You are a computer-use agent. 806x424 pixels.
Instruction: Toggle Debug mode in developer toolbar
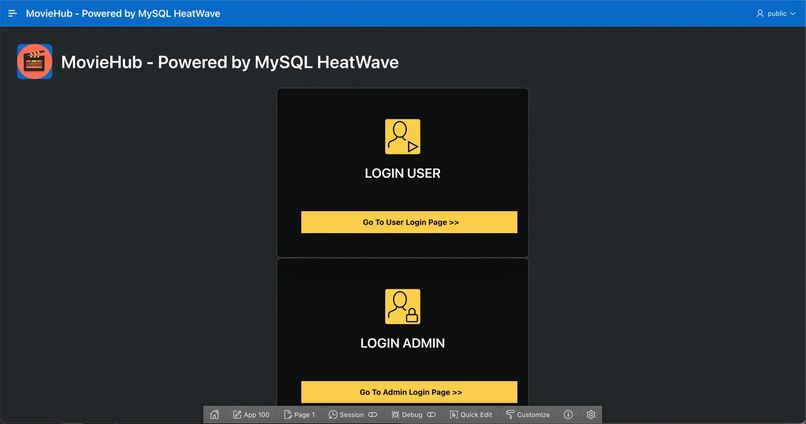[413, 414]
